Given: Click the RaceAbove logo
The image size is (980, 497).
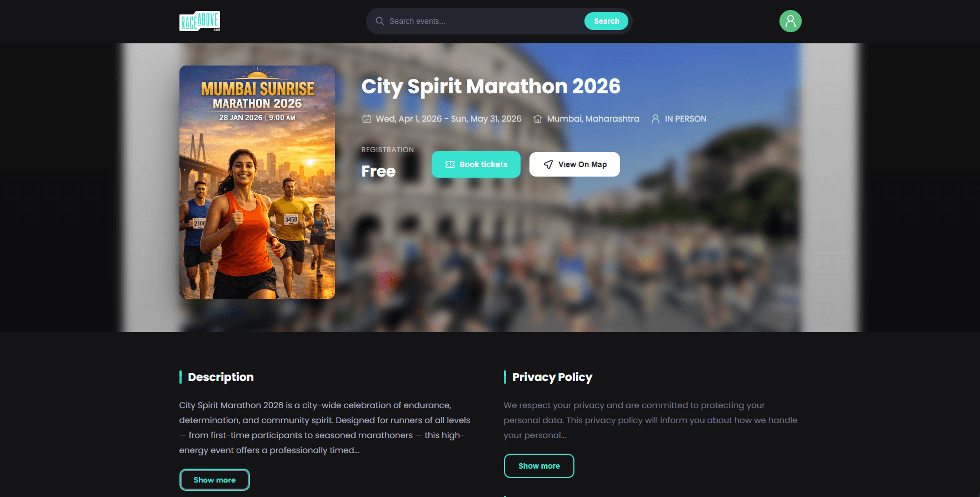Looking at the screenshot, I should click(200, 21).
